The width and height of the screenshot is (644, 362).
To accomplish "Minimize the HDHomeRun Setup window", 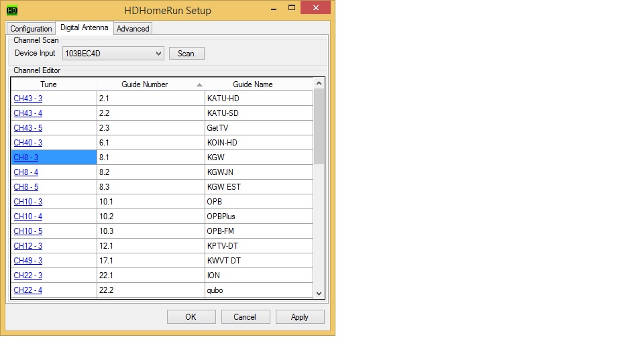I will click(x=274, y=9).
